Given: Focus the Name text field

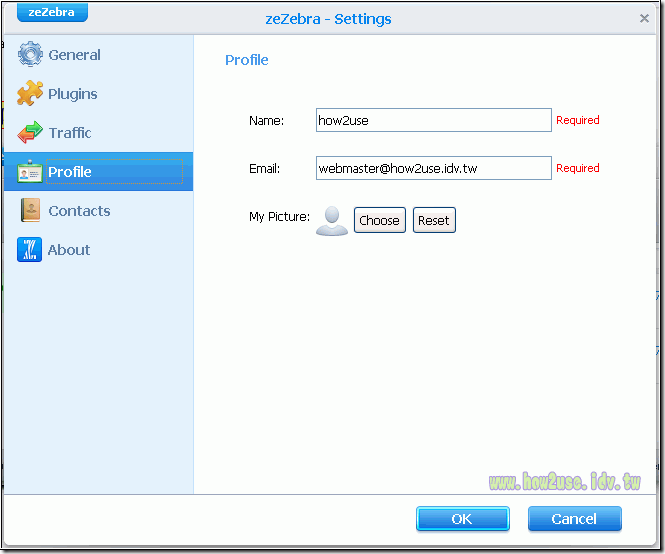Looking at the screenshot, I should (x=433, y=120).
